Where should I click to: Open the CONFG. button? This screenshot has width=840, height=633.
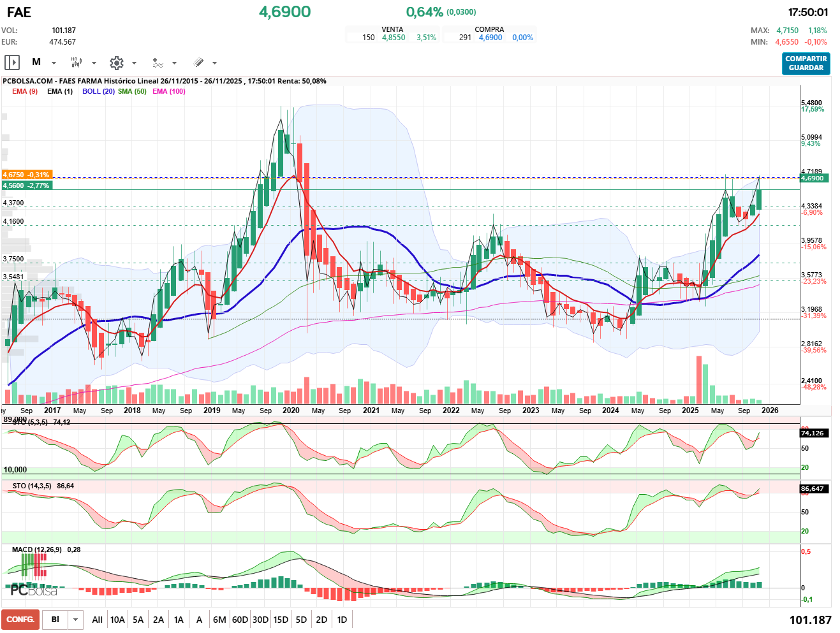(x=20, y=620)
